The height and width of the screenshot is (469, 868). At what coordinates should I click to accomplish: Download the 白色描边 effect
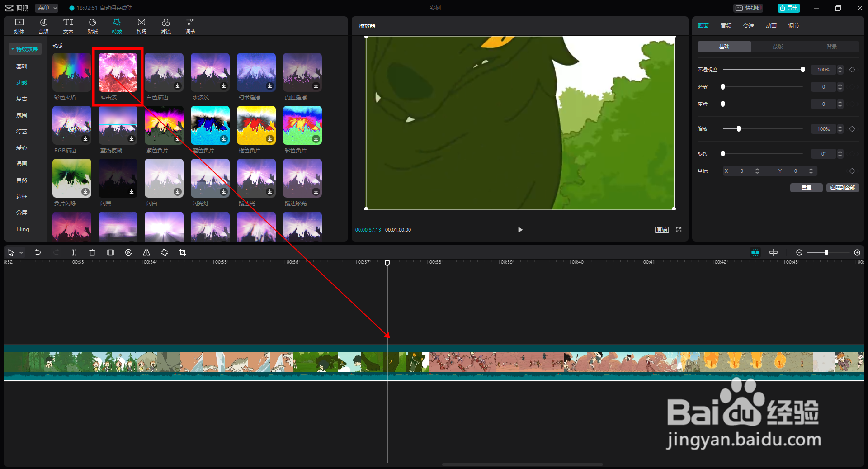pos(178,86)
